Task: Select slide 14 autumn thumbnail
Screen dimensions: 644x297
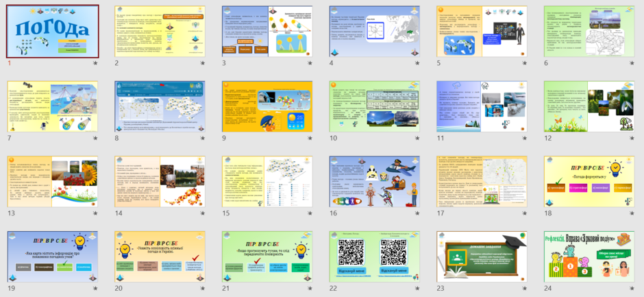Action: [x=160, y=181]
